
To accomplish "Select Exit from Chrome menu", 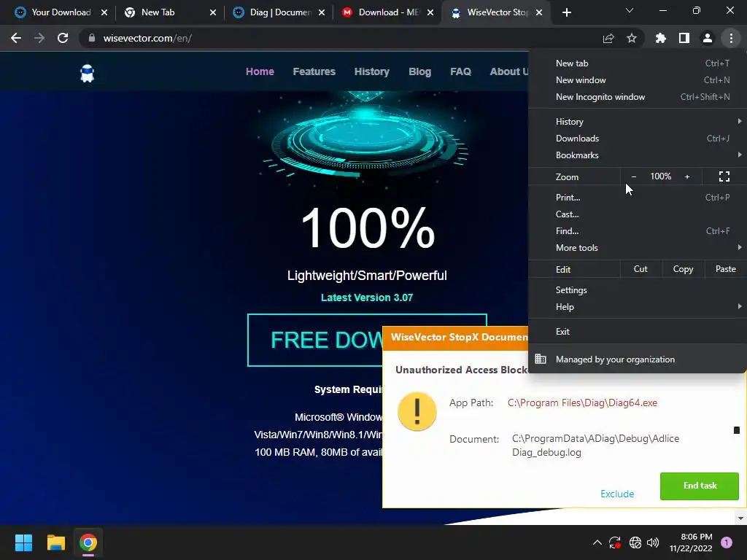I will point(638,332).
